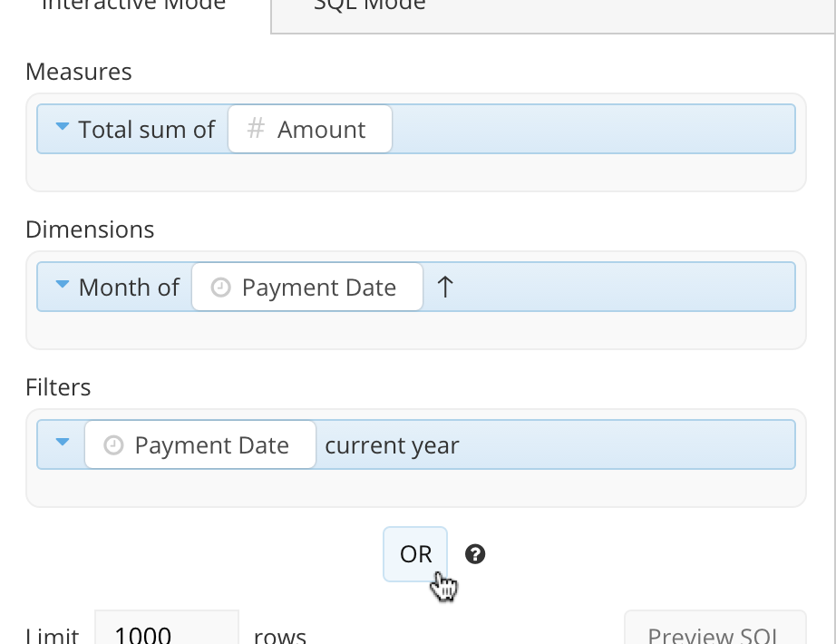
Task: Select the Payment Date pill in Filters
Action: [200, 445]
